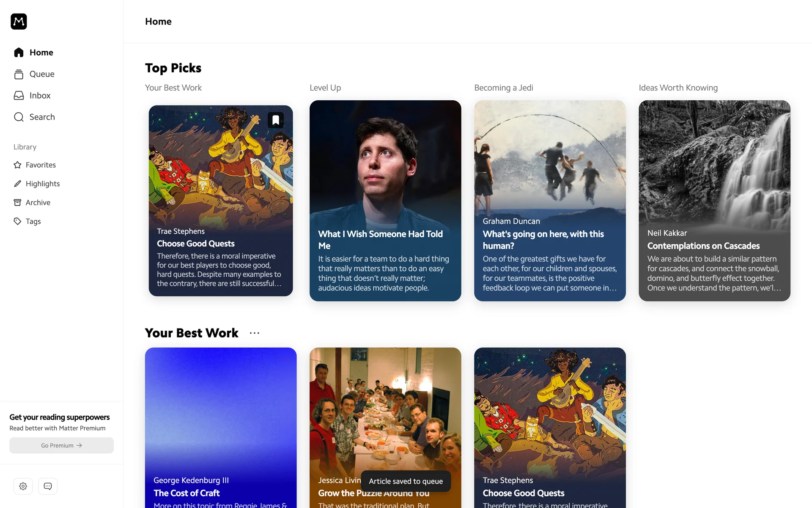Viewport: 812px width, 508px height.
Task: Open the Queue in the sidebar
Action: (34, 74)
